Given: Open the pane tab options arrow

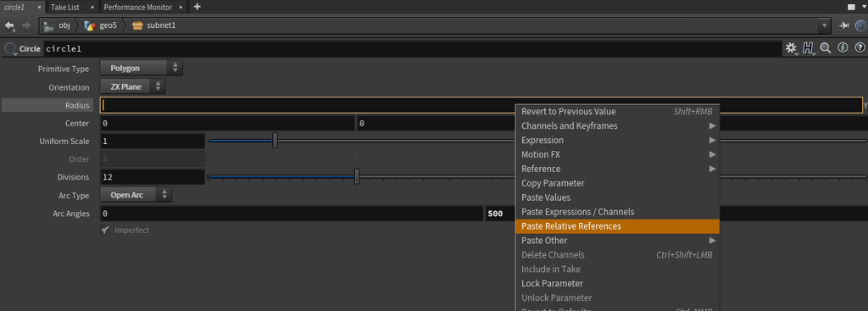Looking at the screenshot, I should point(863,7).
